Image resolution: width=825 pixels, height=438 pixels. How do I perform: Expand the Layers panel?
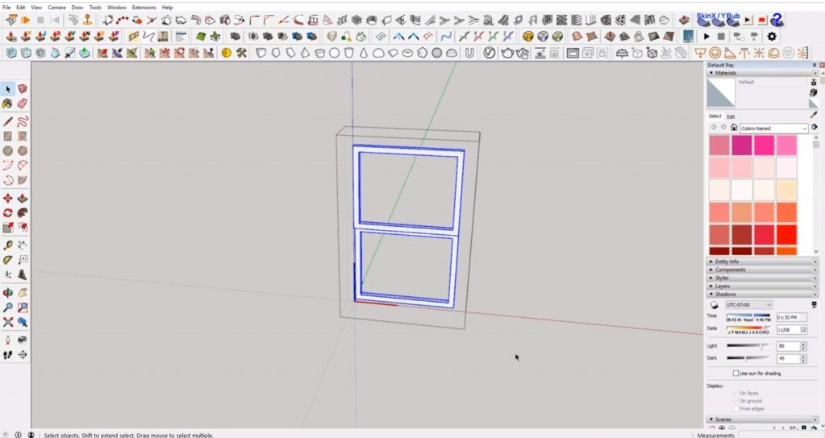point(761,286)
